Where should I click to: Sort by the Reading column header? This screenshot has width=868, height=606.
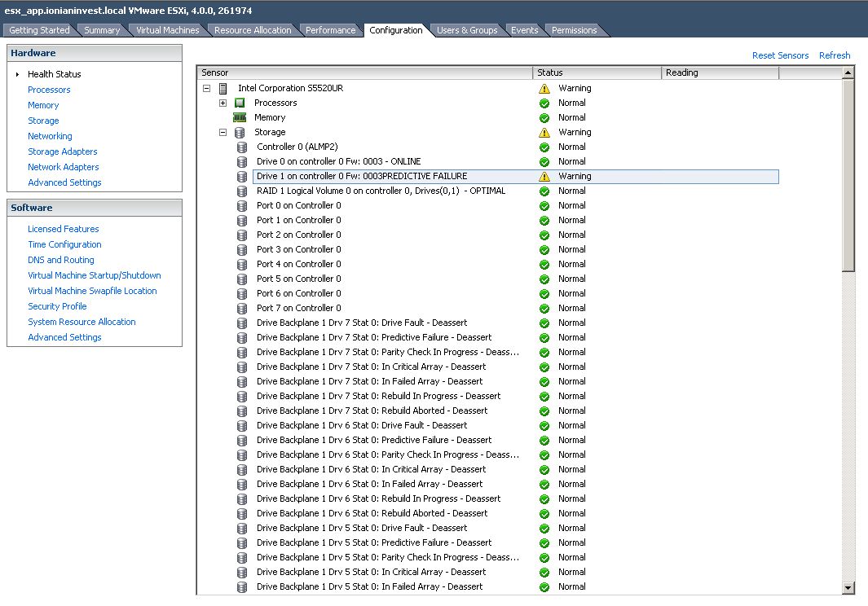click(720, 73)
